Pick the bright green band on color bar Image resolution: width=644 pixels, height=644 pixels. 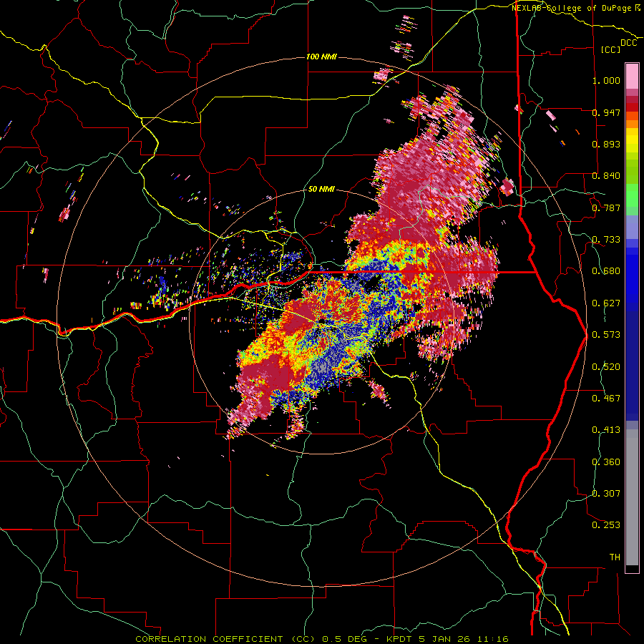tap(632, 195)
